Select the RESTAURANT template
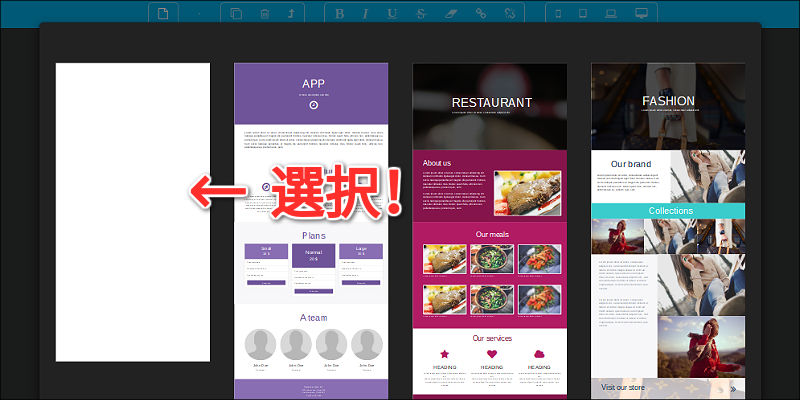 click(x=490, y=231)
